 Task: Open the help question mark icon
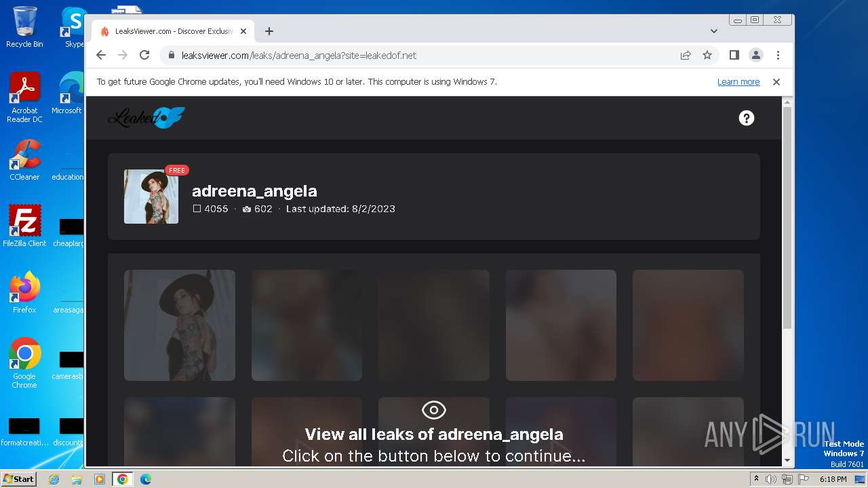pos(747,118)
